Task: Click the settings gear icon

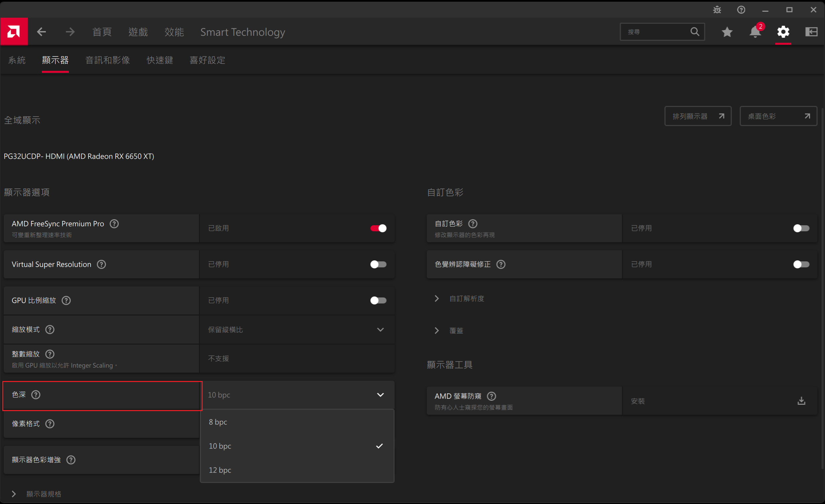Action: 783,32
